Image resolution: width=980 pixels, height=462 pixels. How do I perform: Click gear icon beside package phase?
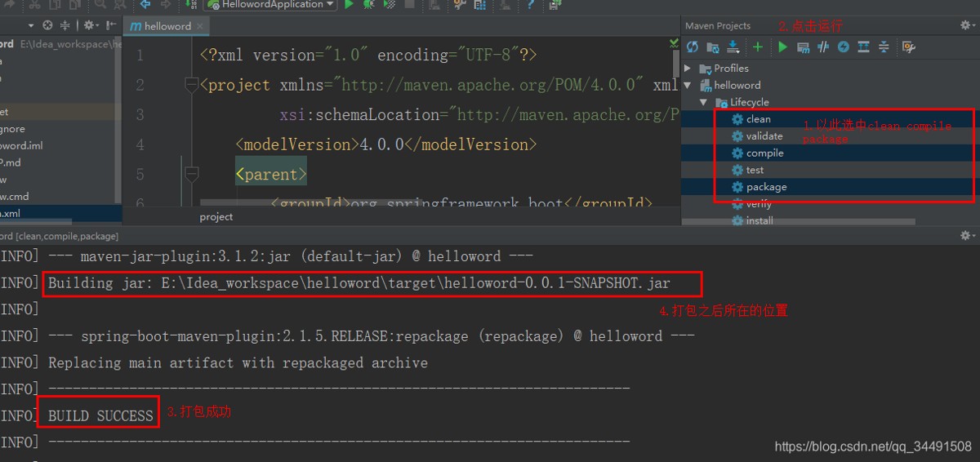pyautogui.click(x=737, y=187)
